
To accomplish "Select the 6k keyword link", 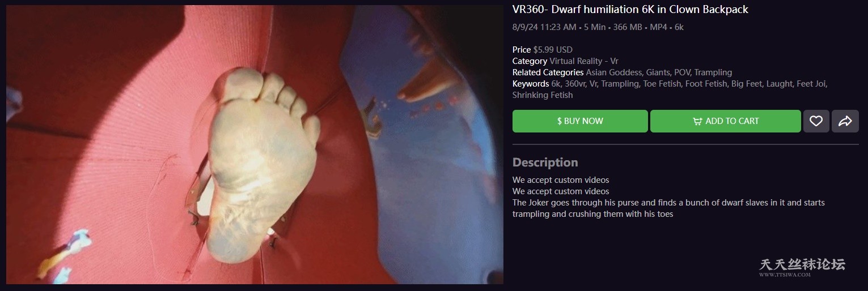I will click(556, 84).
